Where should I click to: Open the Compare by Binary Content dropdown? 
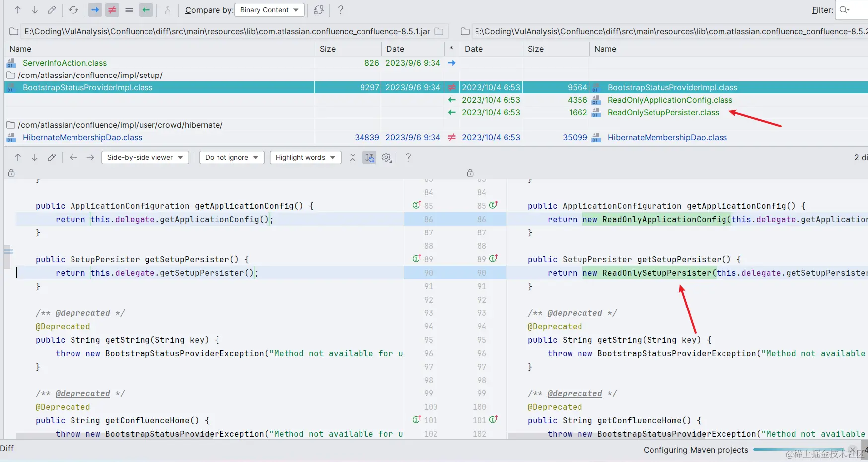(269, 10)
